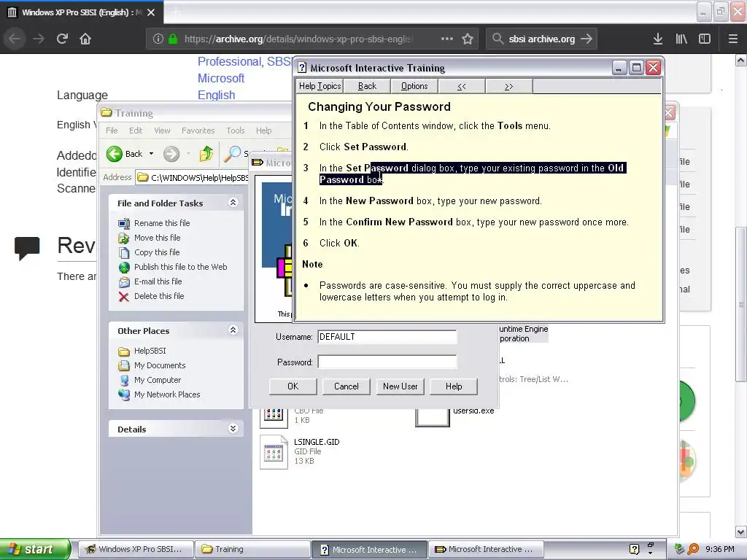Select LSINGLE.GID file icon
This screenshot has width=747, height=560.
click(x=274, y=452)
